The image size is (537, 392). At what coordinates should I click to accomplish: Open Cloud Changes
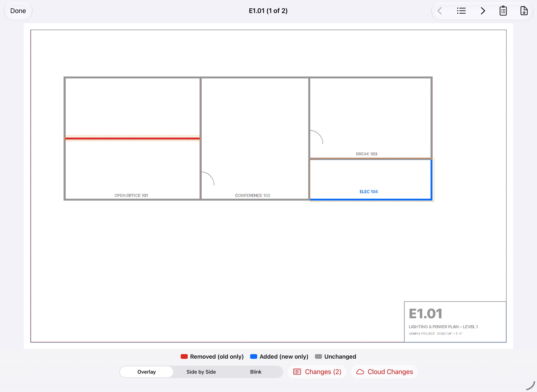coord(384,372)
